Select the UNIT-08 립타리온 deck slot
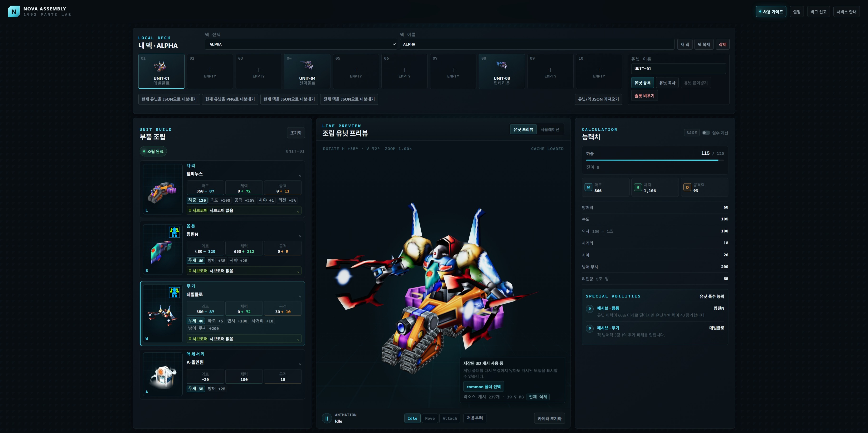The width and height of the screenshot is (868, 433). click(502, 71)
